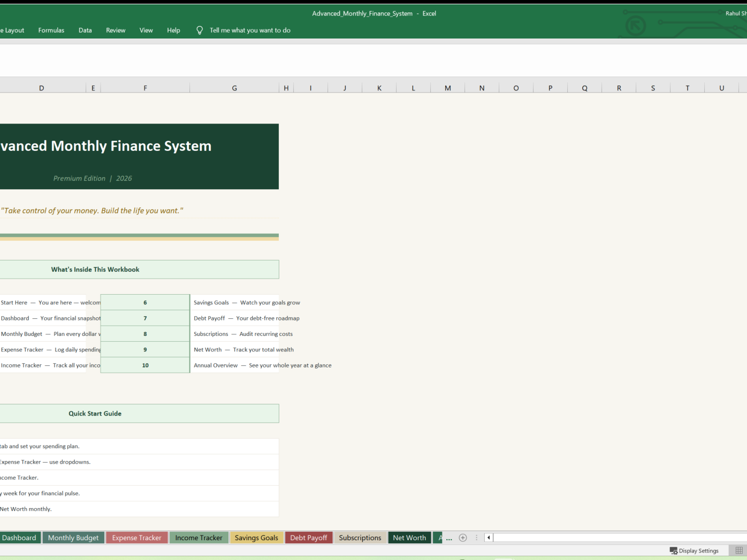Click sheet tab overflow ellipsis
The height and width of the screenshot is (560, 747).
pyautogui.click(x=449, y=538)
